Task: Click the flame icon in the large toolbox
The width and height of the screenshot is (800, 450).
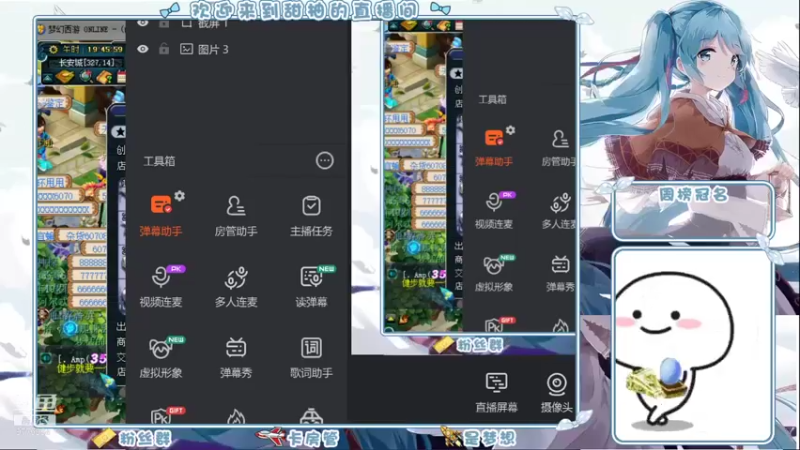Action: pyautogui.click(x=236, y=417)
